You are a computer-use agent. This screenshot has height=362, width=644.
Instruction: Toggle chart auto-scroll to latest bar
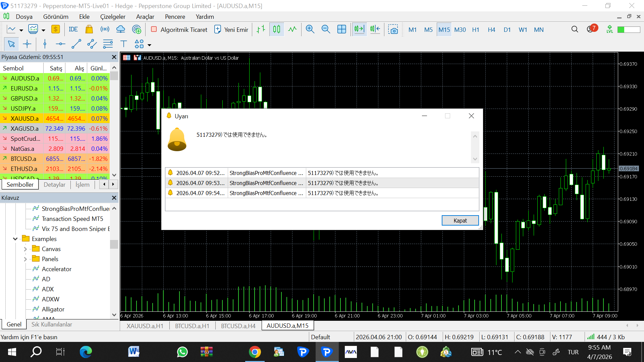point(359,29)
